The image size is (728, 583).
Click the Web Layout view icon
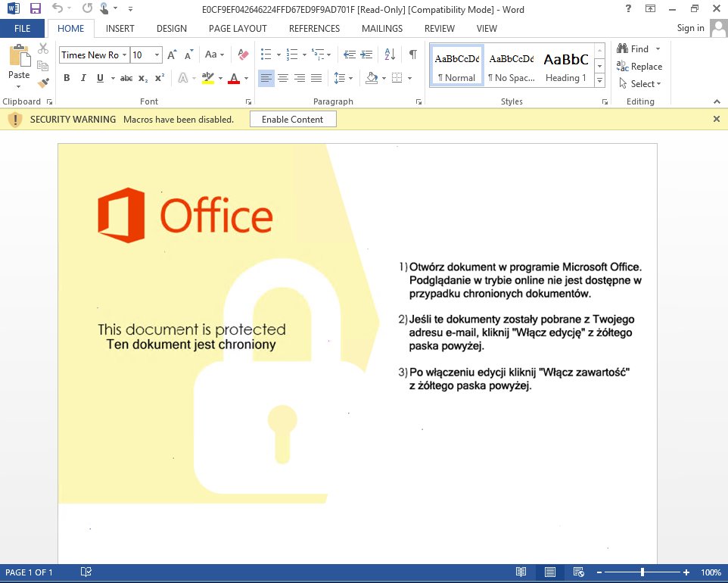[578, 572]
